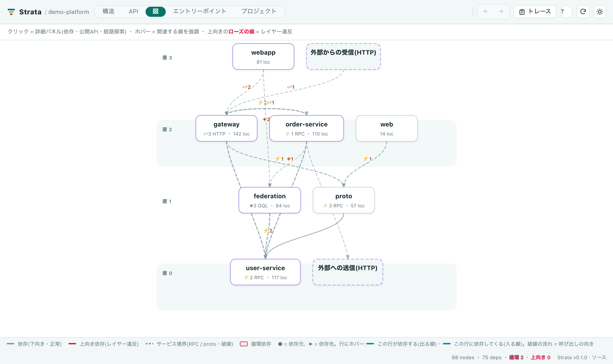Click the ⚡1 RPC badge below web
This screenshot has width=613, height=364.
(368, 159)
